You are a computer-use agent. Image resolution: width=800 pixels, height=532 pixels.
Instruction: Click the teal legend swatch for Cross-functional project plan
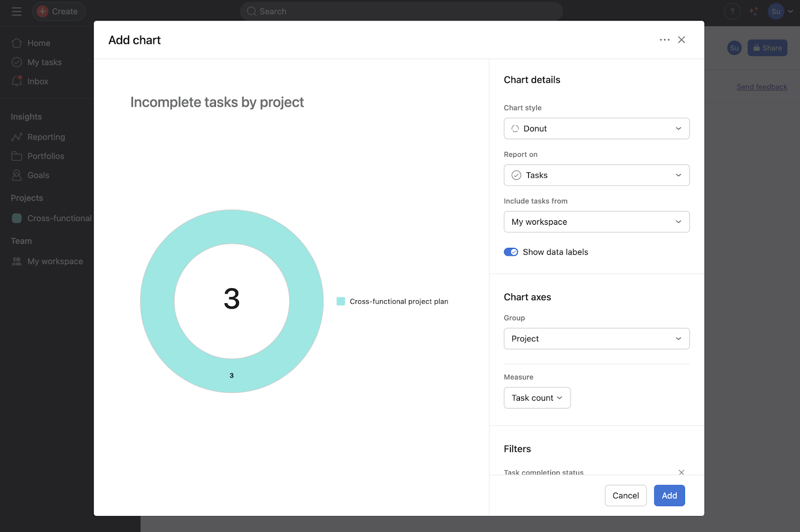[341, 301]
